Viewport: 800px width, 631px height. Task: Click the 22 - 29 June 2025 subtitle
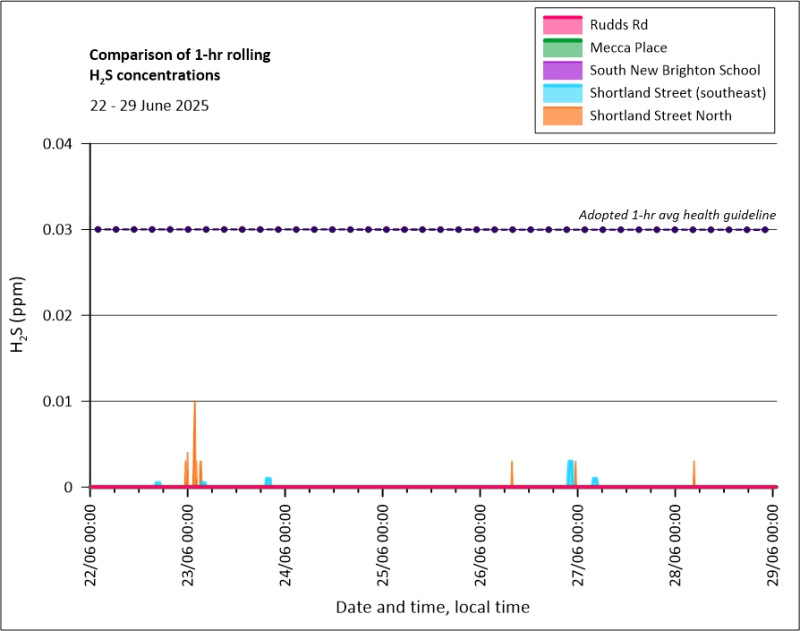[x=149, y=106]
